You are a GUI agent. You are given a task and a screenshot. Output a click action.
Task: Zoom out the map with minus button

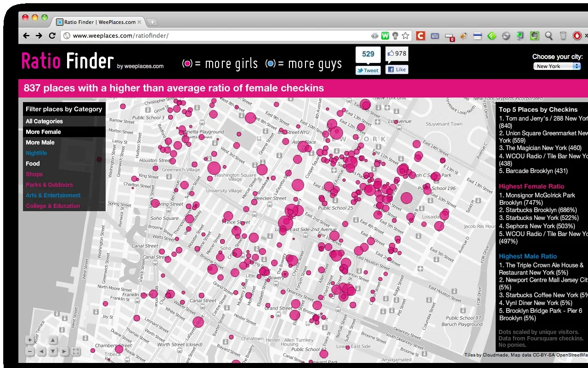coord(30,351)
